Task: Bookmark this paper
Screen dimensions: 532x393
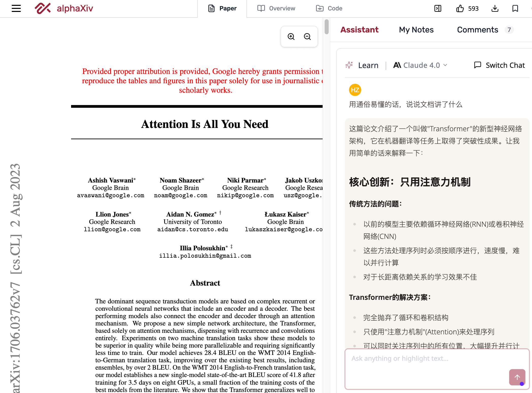Action: click(515, 8)
